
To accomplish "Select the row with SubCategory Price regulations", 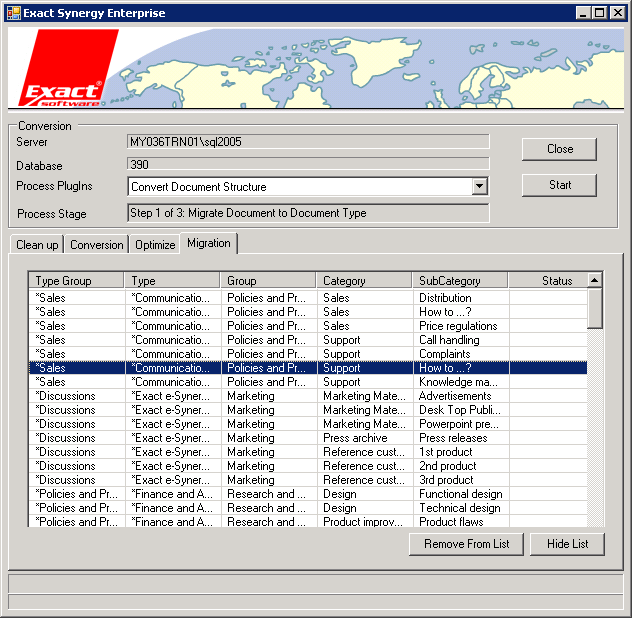I will pos(308,326).
